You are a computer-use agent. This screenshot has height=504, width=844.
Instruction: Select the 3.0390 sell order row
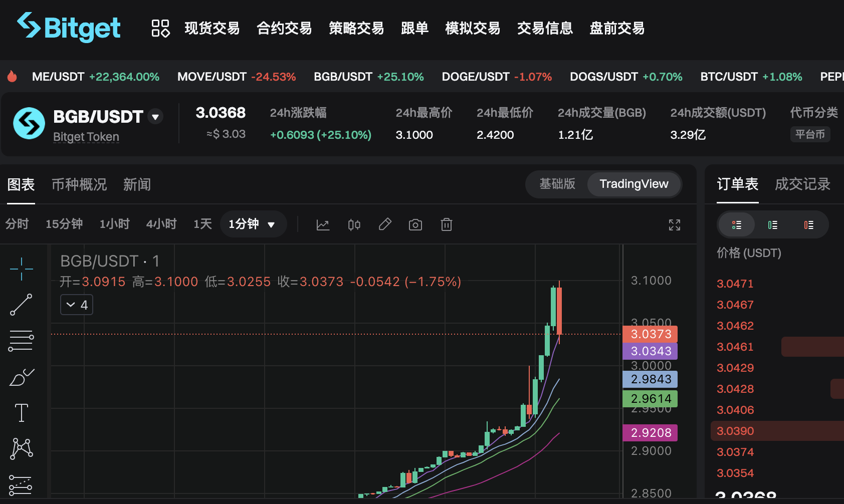[777, 431]
